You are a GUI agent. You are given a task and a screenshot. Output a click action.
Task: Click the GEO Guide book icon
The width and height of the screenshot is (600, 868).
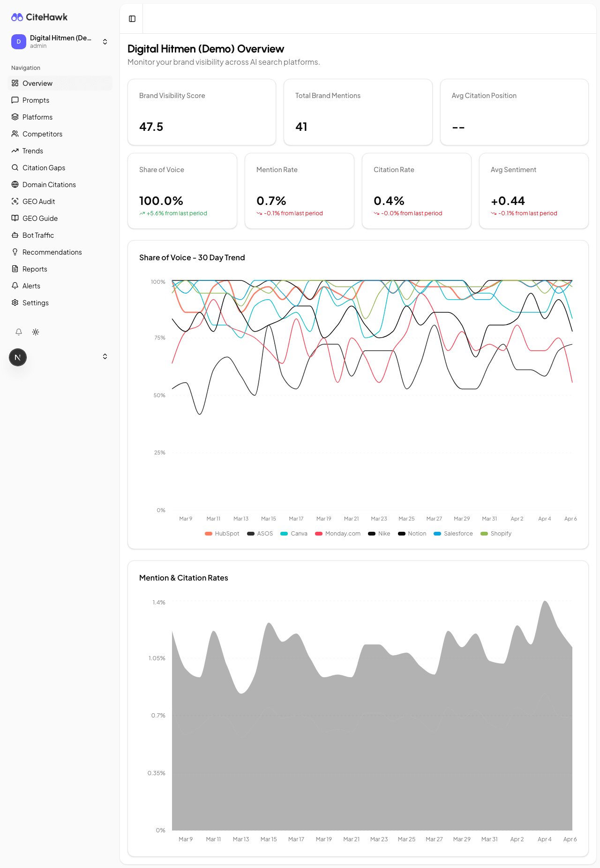click(15, 218)
